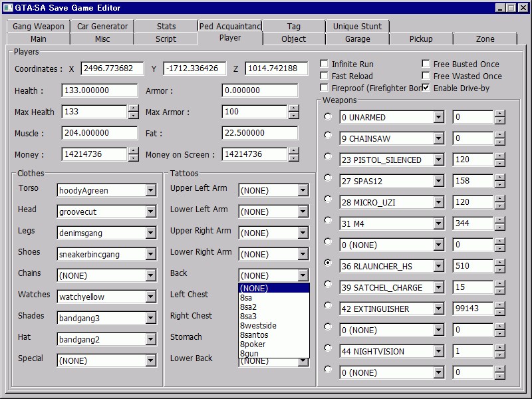
Task: Choose 8sa from the Back tattoo list
Action: tap(274, 297)
